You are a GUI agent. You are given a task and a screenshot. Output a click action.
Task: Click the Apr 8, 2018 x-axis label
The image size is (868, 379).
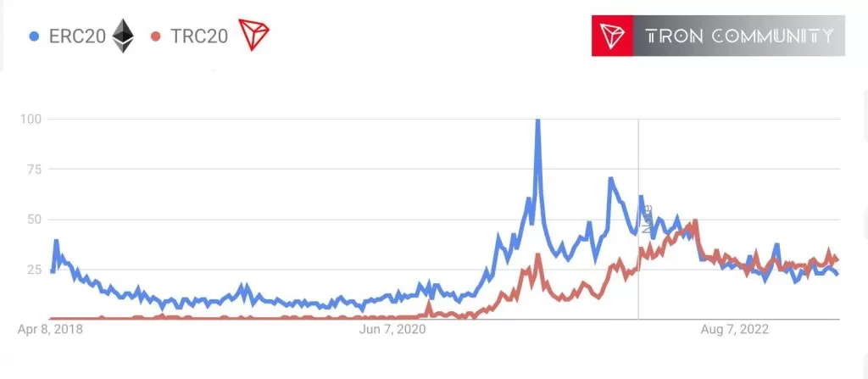coord(50,330)
